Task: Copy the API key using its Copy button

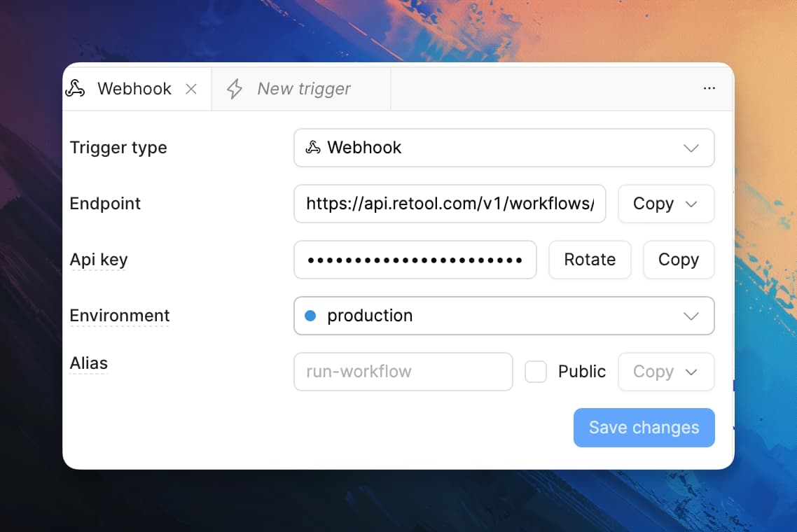Action: pos(678,260)
